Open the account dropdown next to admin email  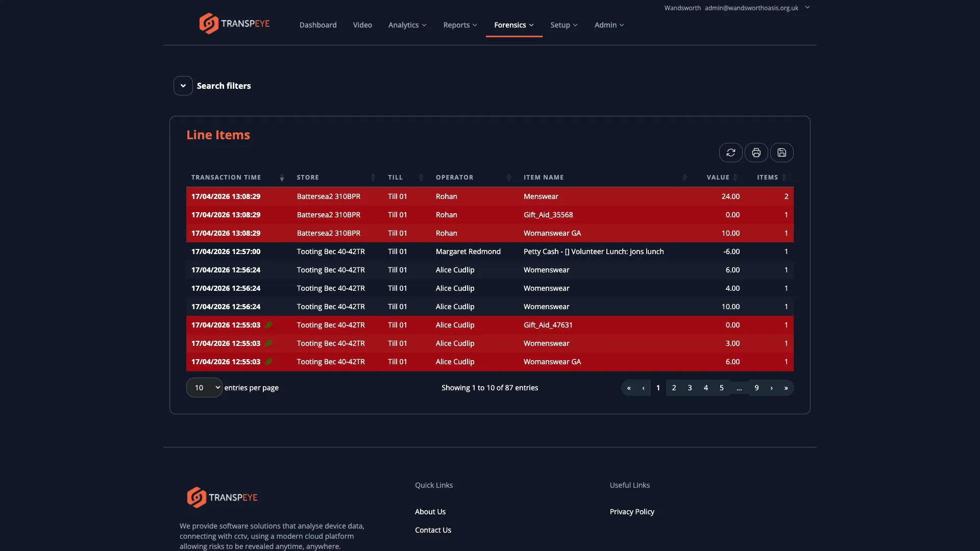(x=807, y=8)
